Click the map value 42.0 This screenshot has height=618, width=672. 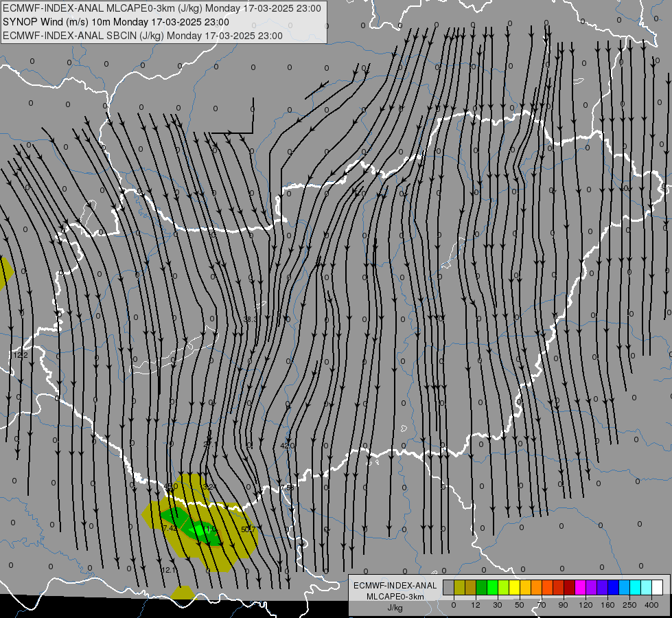click(x=287, y=446)
